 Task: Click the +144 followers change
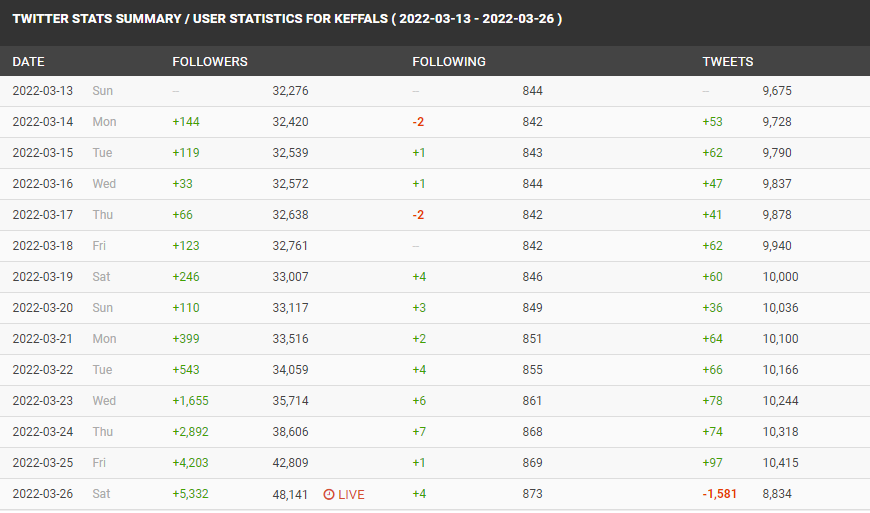click(x=186, y=122)
